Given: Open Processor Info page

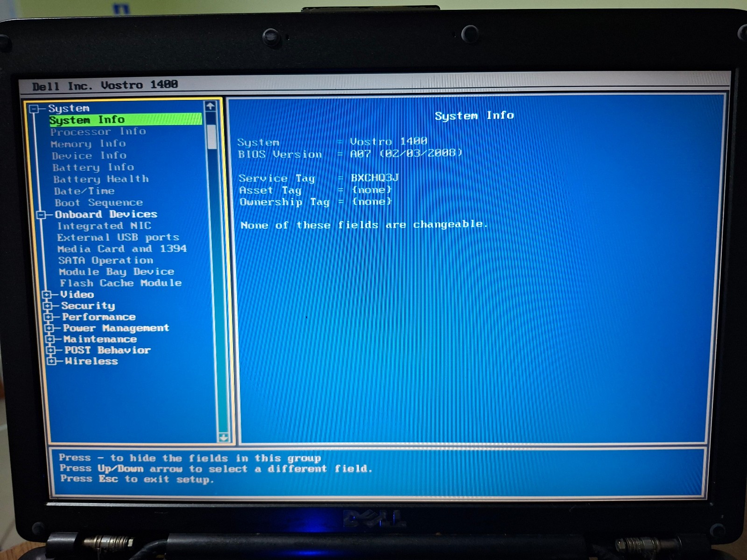Looking at the screenshot, I should (x=98, y=132).
